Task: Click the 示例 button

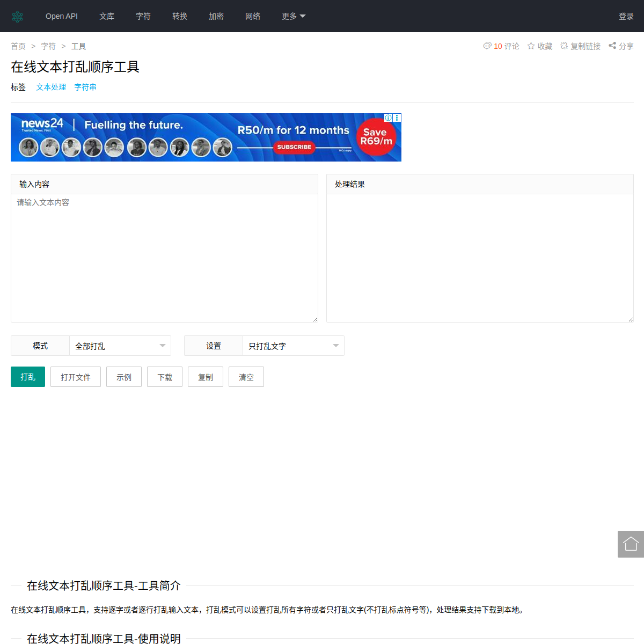Action: point(124,377)
